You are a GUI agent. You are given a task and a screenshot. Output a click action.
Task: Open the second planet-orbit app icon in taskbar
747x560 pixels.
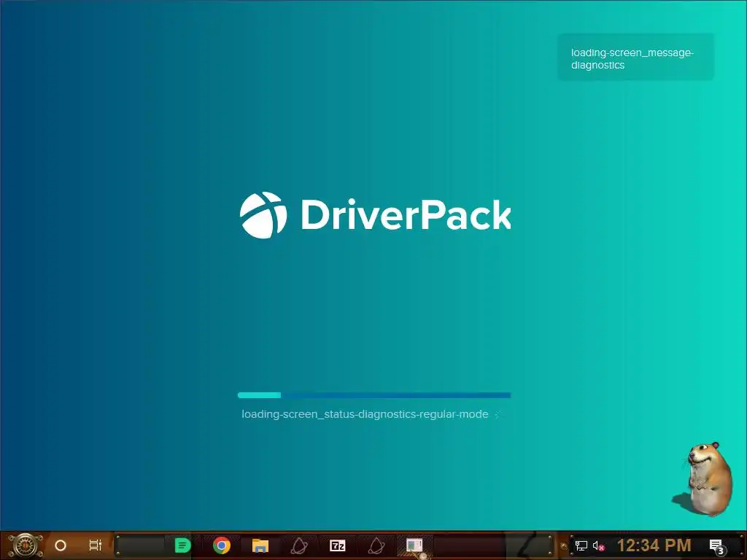pos(376,545)
